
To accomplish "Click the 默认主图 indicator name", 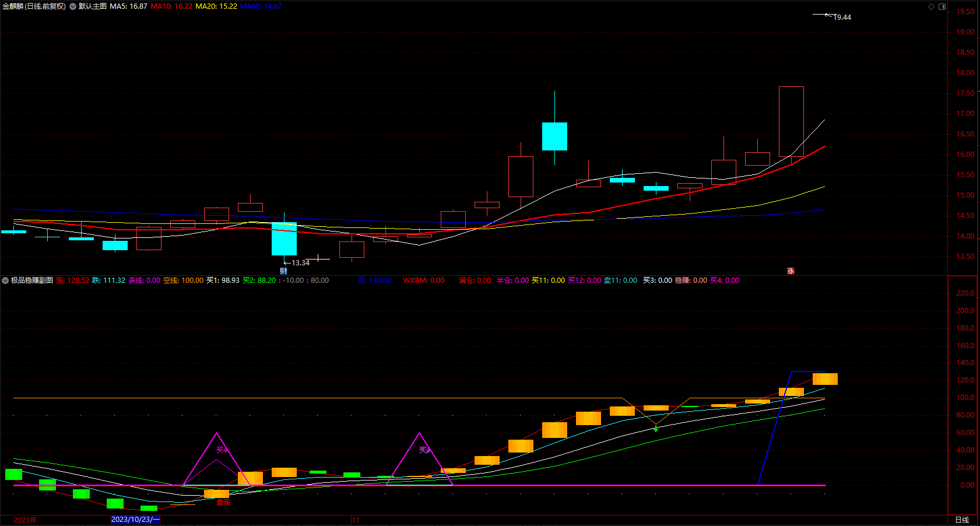I will click(x=93, y=6).
